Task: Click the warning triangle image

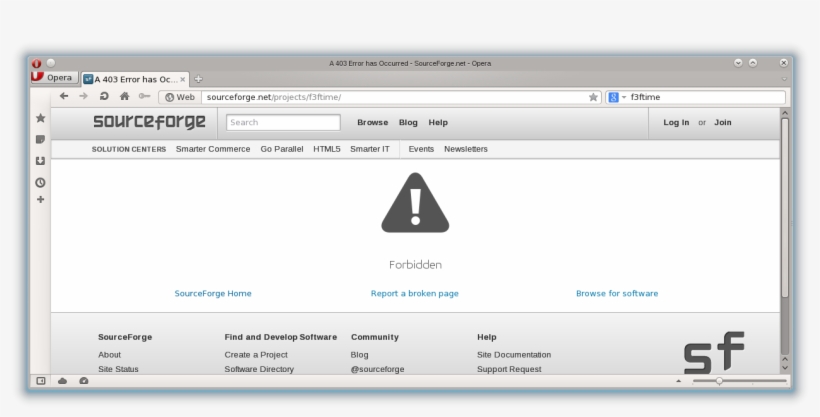Action: pyautogui.click(x=415, y=203)
